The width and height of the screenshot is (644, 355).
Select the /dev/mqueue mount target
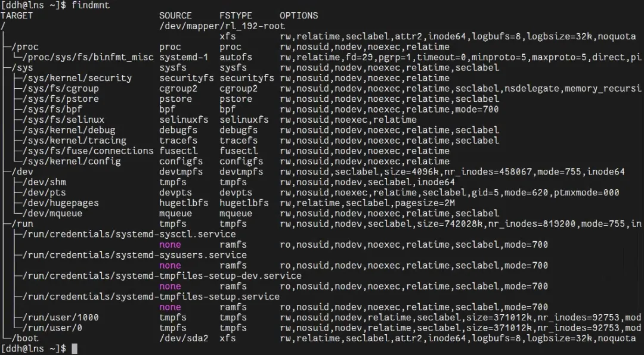click(57, 213)
